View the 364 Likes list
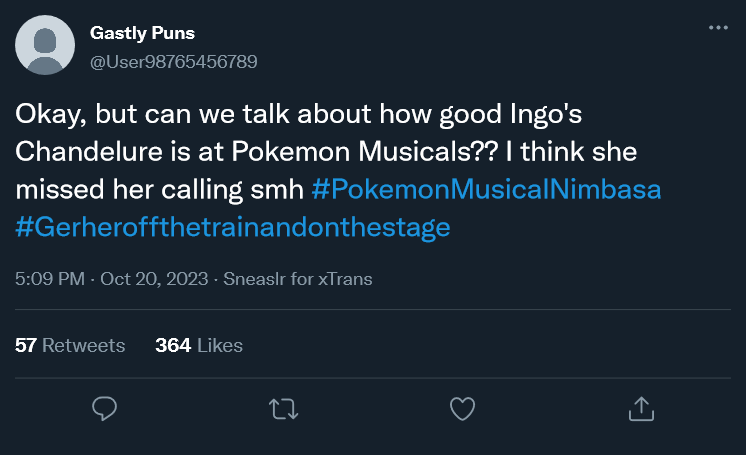The height and width of the screenshot is (455, 746). click(199, 345)
